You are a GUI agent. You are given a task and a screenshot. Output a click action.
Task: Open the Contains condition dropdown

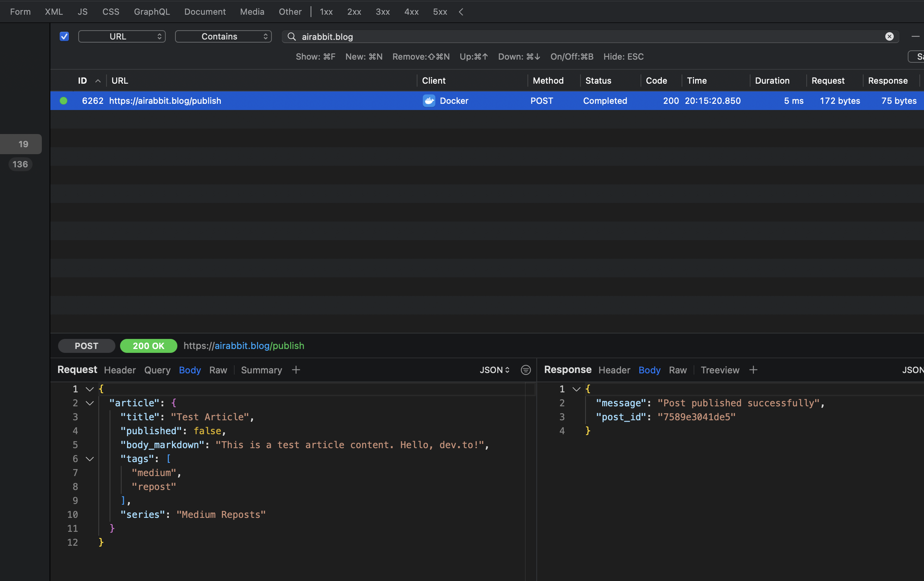223,36
